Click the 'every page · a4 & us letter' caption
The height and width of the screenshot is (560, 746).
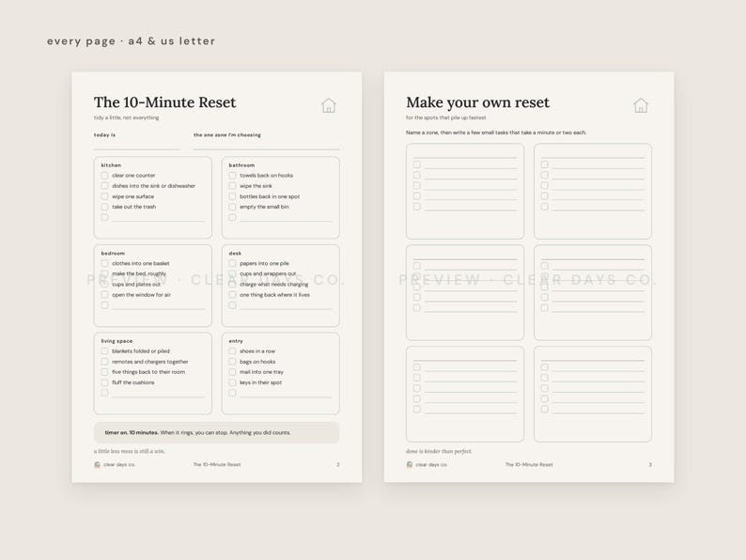[x=131, y=41]
